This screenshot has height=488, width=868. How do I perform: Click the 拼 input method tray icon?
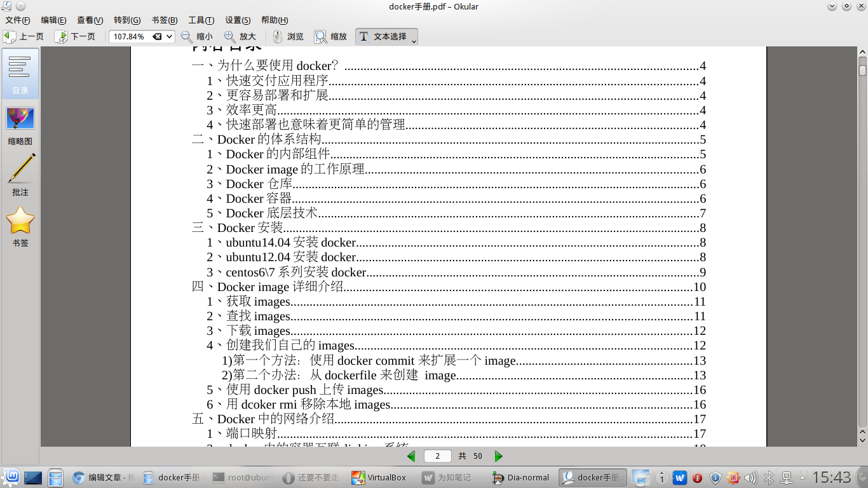tap(733, 478)
